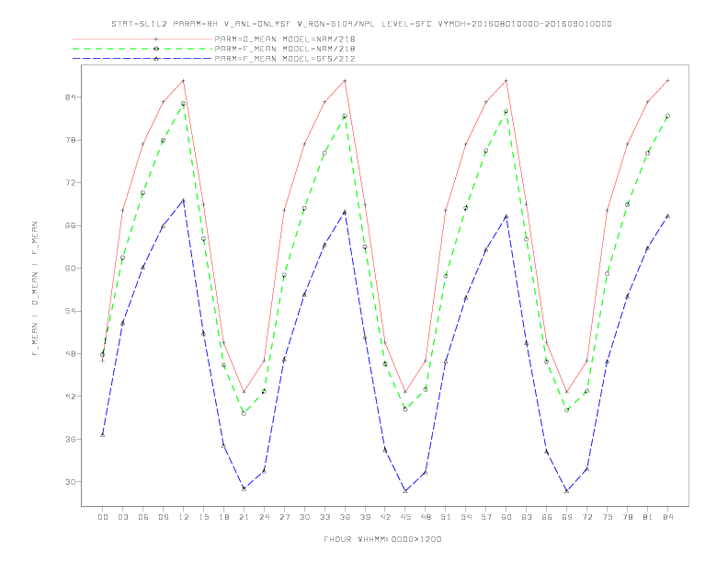Click x-axis forecast hour label 24
This screenshot has width=728, height=563.
264,517
